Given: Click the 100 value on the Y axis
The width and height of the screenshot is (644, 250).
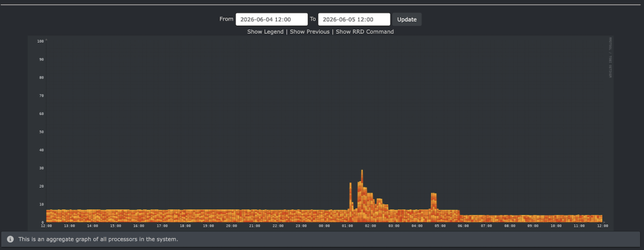Looking at the screenshot, I should click(x=40, y=41).
